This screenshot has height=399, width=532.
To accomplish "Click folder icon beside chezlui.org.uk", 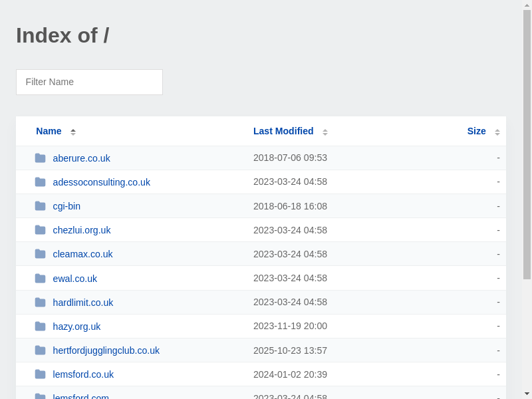I will tap(41, 230).
